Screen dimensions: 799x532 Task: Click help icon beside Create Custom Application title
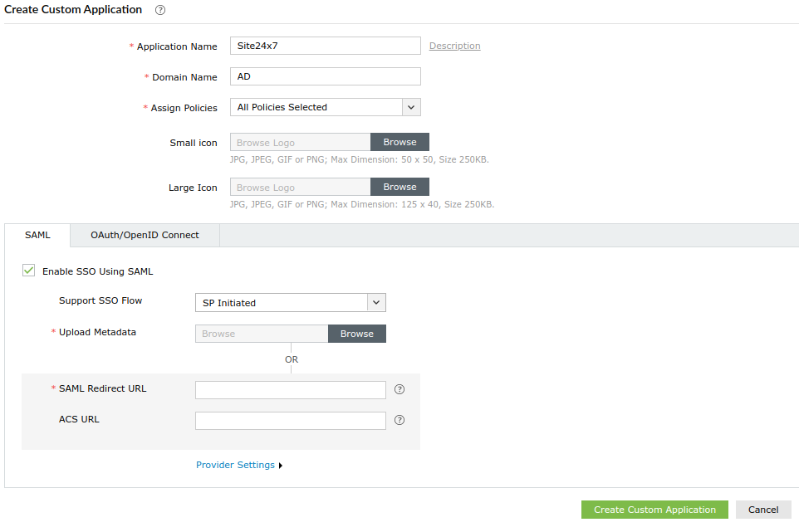(x=160, y=10)
